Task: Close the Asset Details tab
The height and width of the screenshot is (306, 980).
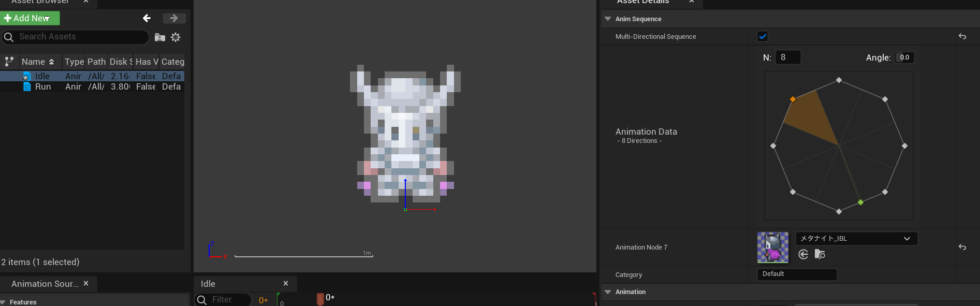Action: [x=692, y=2]
